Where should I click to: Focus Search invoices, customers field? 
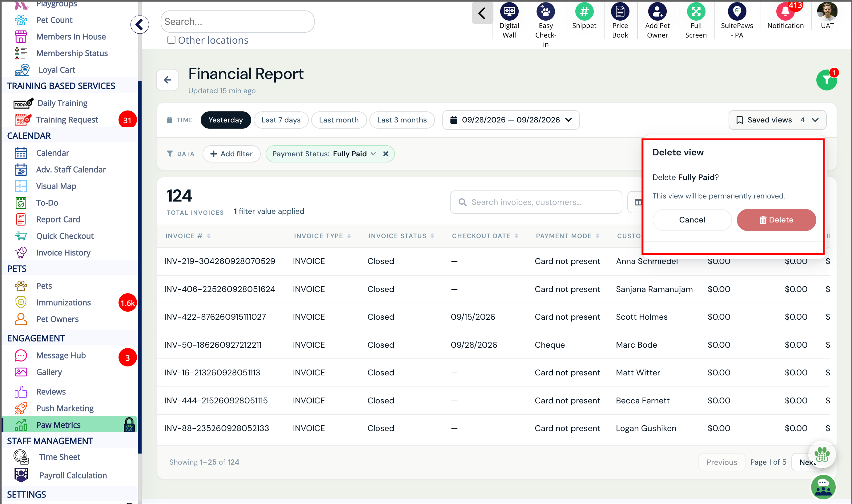click(536, 202)
